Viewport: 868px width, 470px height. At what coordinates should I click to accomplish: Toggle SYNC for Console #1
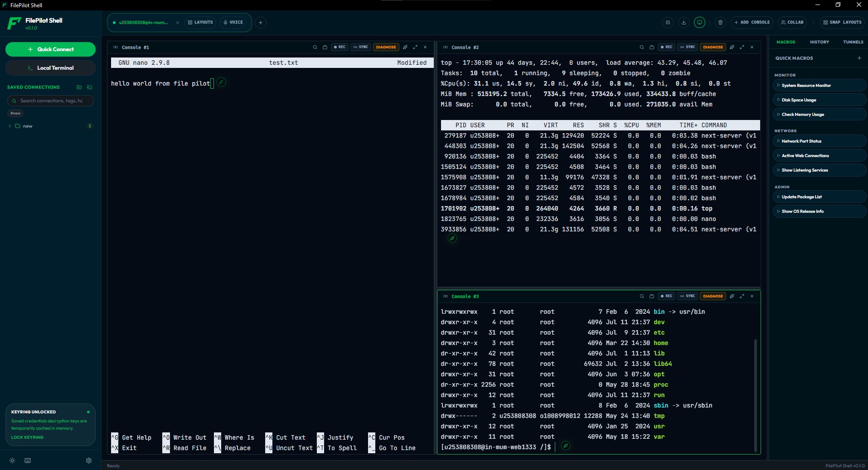tap(361, 47)
